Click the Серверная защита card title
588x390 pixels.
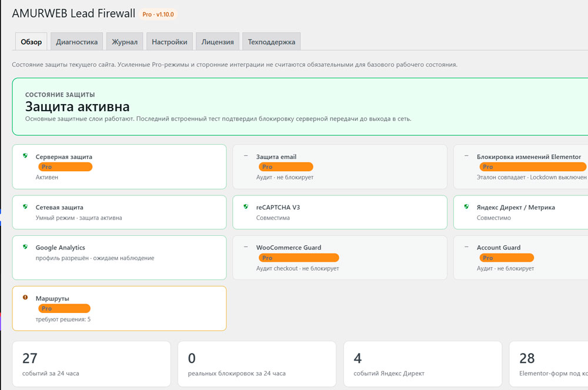(64, 156)
